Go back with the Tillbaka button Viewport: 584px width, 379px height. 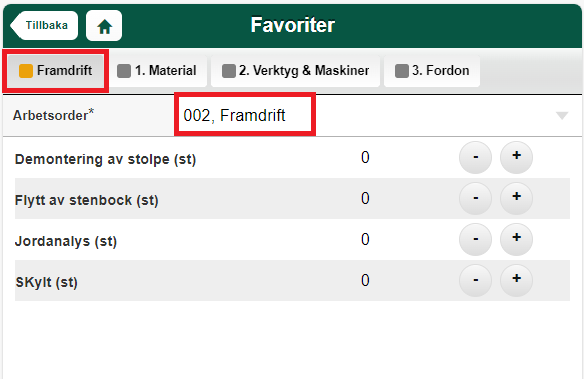pyautogui.click(x=44, y=25)
